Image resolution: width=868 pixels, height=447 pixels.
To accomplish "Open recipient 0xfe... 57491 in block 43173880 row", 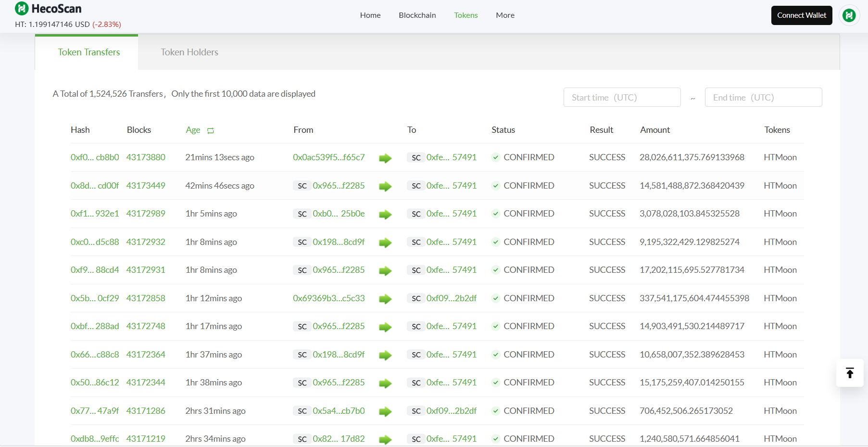I will (452, 157).
